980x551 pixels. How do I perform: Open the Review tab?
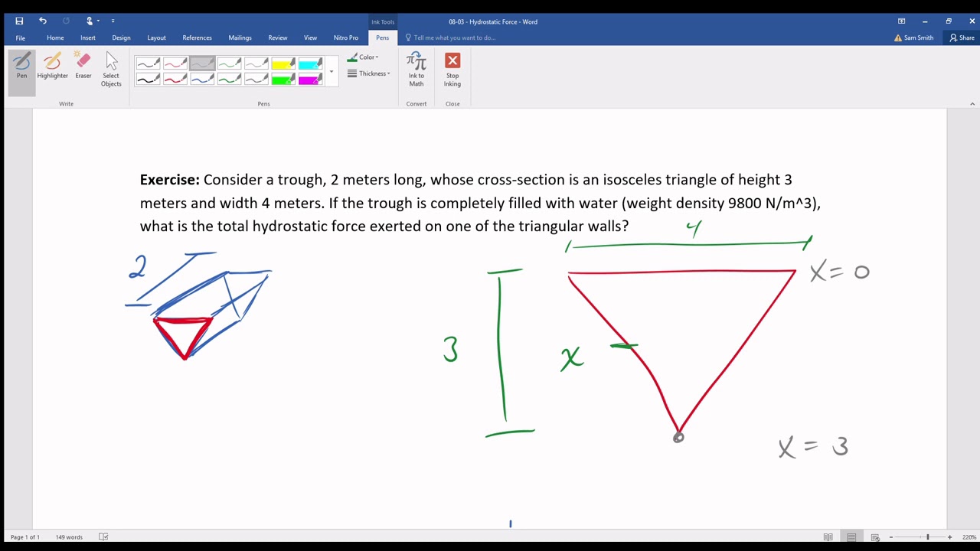point(278,37)
